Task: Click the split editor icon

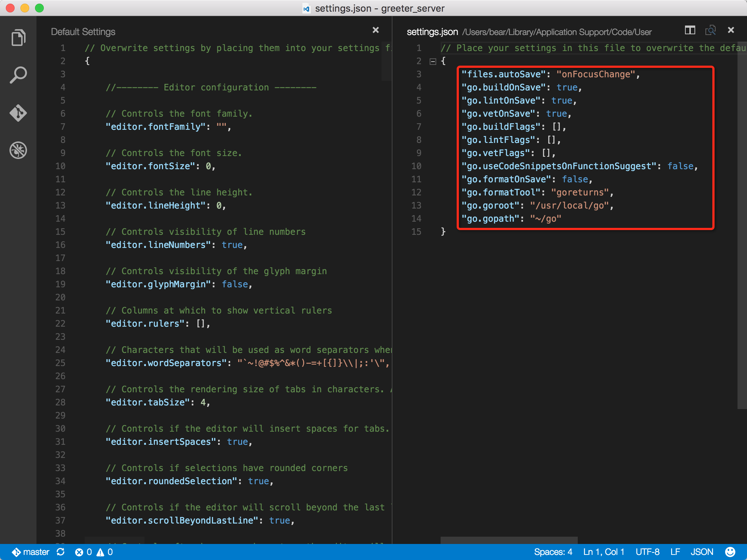Action: 690,30
